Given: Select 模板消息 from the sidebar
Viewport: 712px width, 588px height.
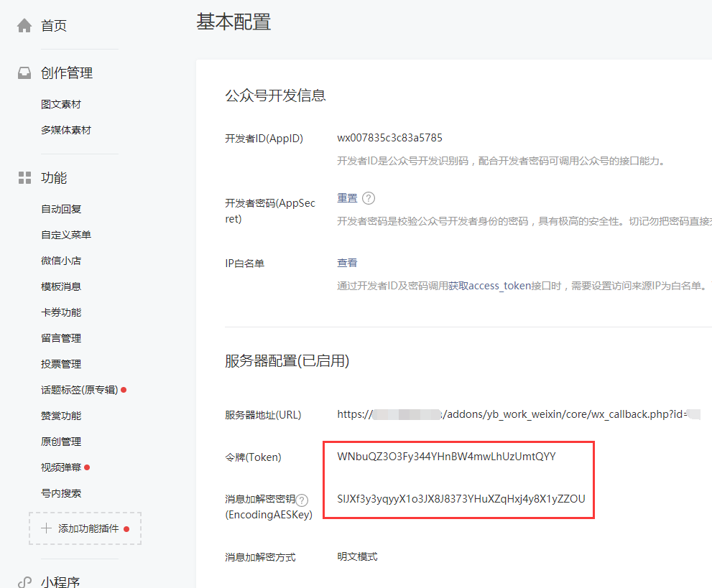Looking at the screenshot, I should pyautogui.click(x=61, y=286).
